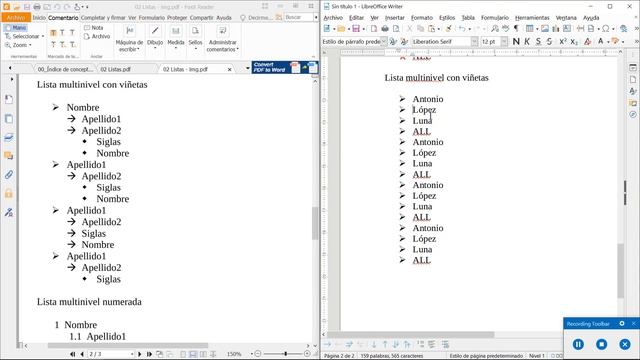Viewport: 640px width, 360px height.
Task: Toggle formatting marks pilcrow in Writer
Action: tap(516, 29)
